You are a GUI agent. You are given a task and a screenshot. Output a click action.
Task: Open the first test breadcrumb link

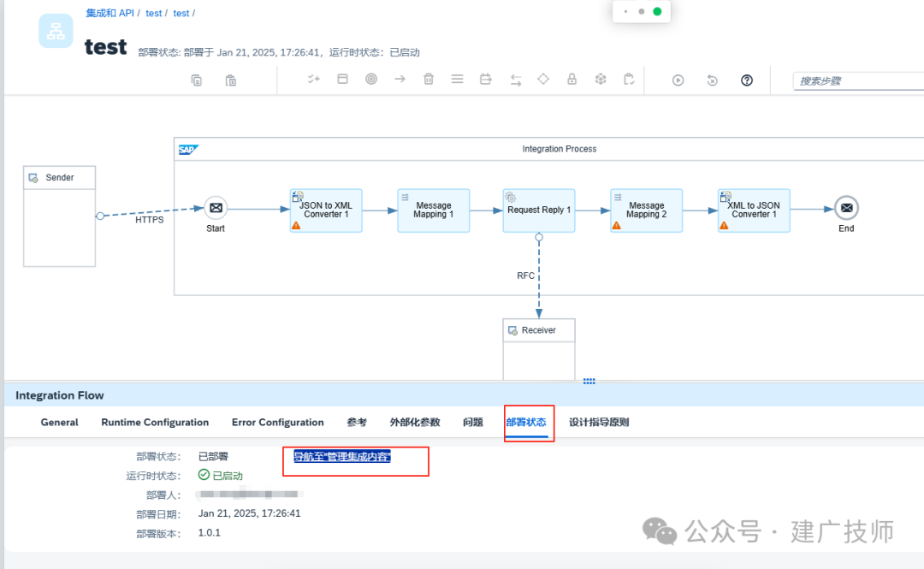coord(154,13)
